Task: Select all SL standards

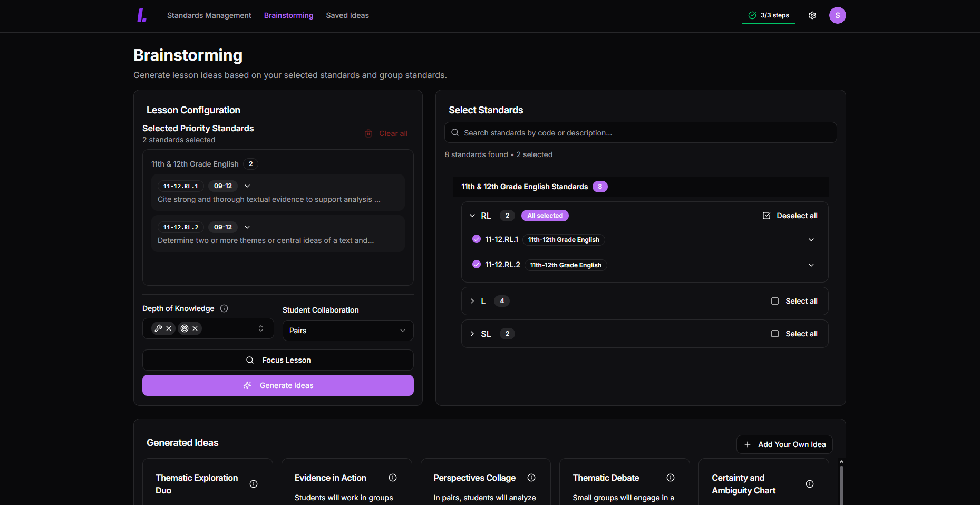Action: (x=794, y=334)
